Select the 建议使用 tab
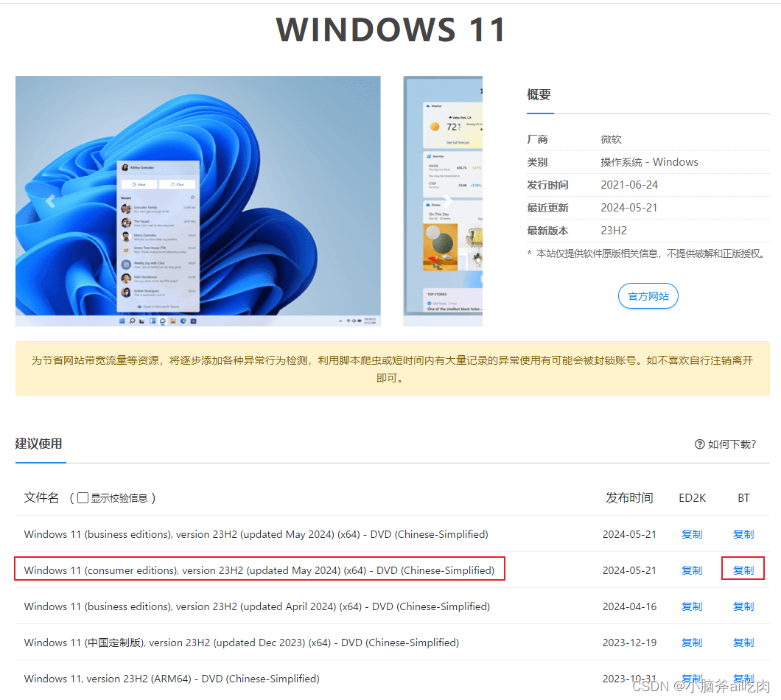781x700 pixels. 39,444
